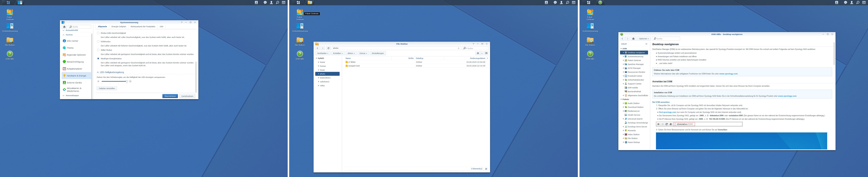The width and height of the screenshot is (868, 177).
Task: Select Stiller Modus fan option
Action: [x=98, y=50]
